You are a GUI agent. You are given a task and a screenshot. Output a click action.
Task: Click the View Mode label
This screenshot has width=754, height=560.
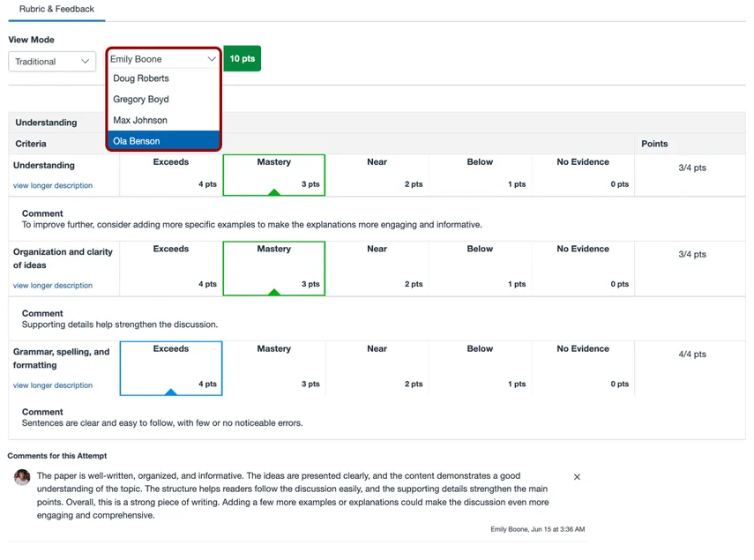point(31,40)
